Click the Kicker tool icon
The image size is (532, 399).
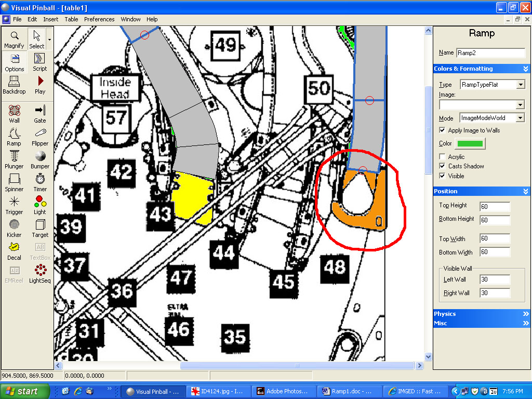tap(14, 228)
